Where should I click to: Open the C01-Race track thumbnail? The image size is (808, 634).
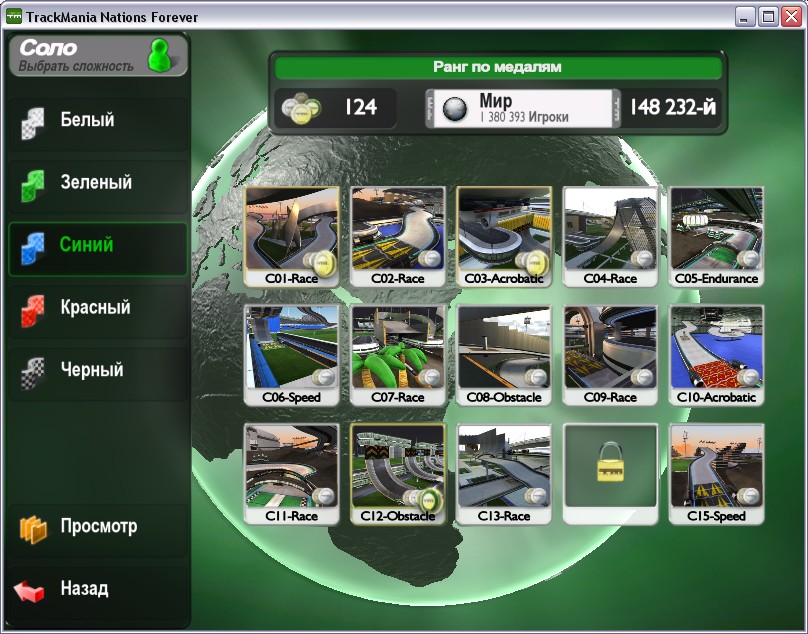coord(291,236)
